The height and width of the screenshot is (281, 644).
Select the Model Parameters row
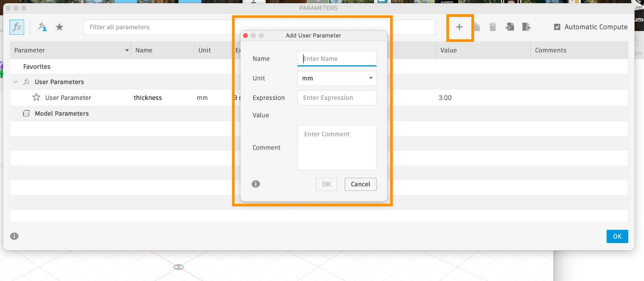(318, 113)
